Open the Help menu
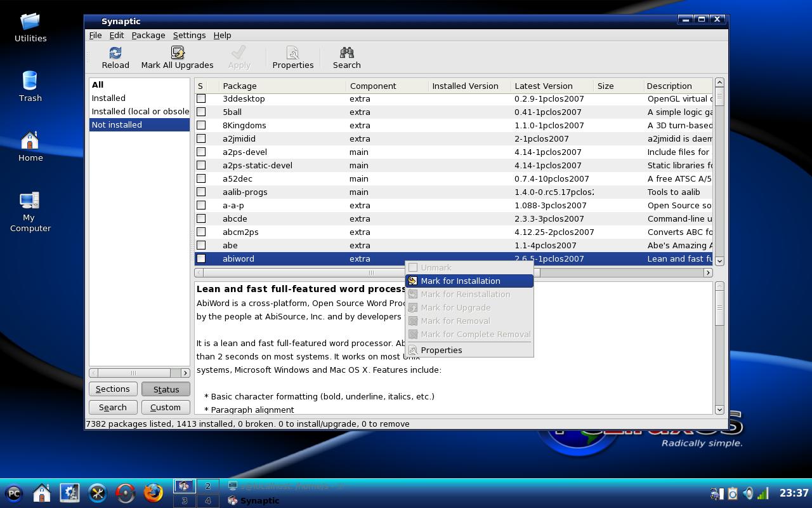 click(222, 35)
